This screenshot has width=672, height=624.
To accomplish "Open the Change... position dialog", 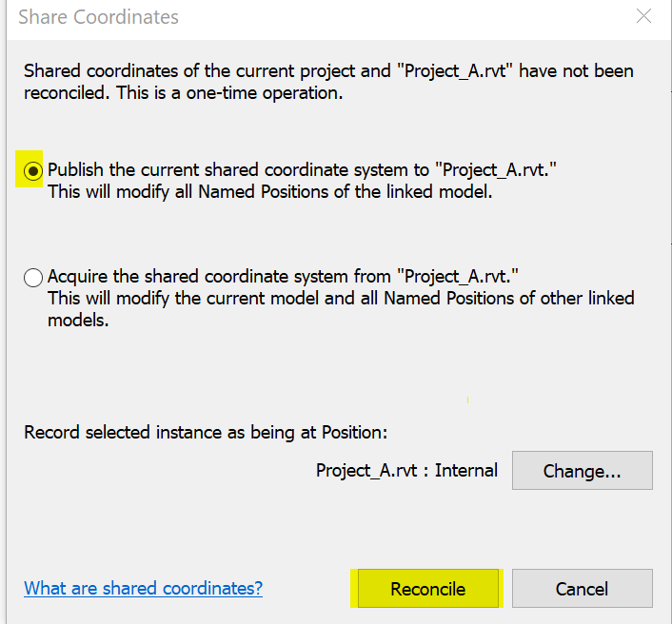I will [x=582, y=470].
